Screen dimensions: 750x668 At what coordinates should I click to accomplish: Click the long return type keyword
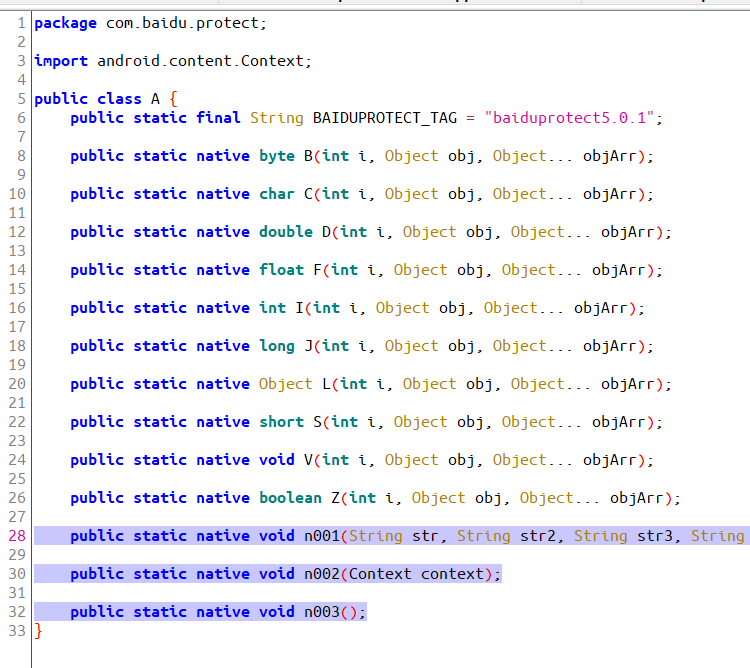click(277, 347)
